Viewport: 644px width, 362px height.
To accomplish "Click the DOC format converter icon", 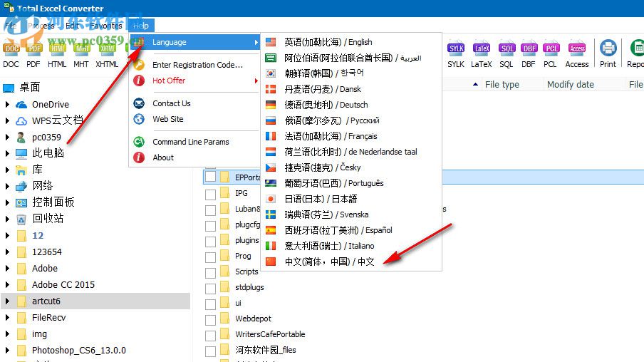I will (x=11, y=48).
